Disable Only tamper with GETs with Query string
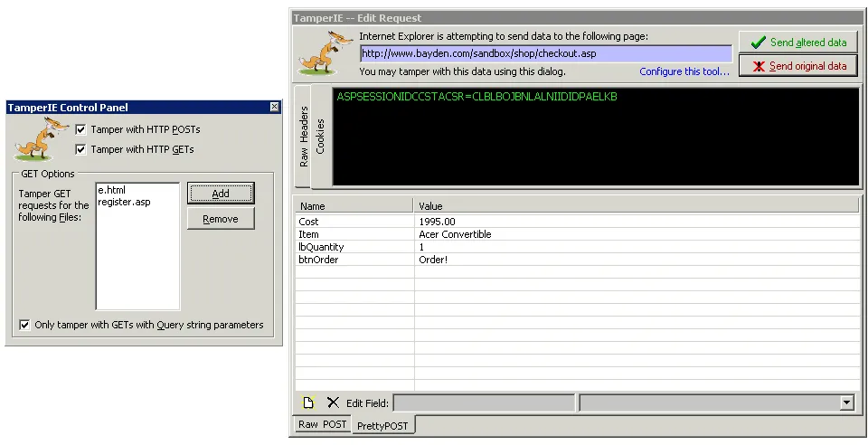 (24, 325)
